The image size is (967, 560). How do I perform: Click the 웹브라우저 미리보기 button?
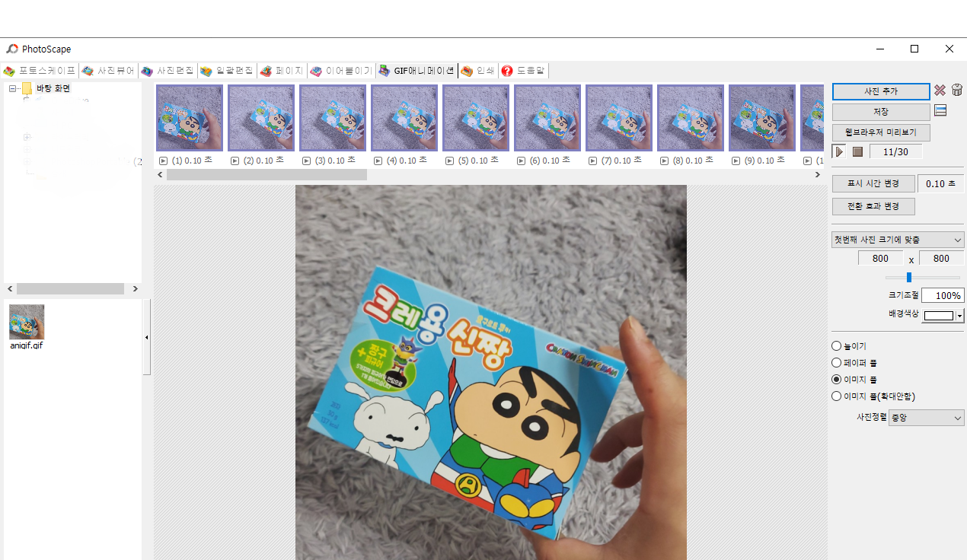coord(881,132)
